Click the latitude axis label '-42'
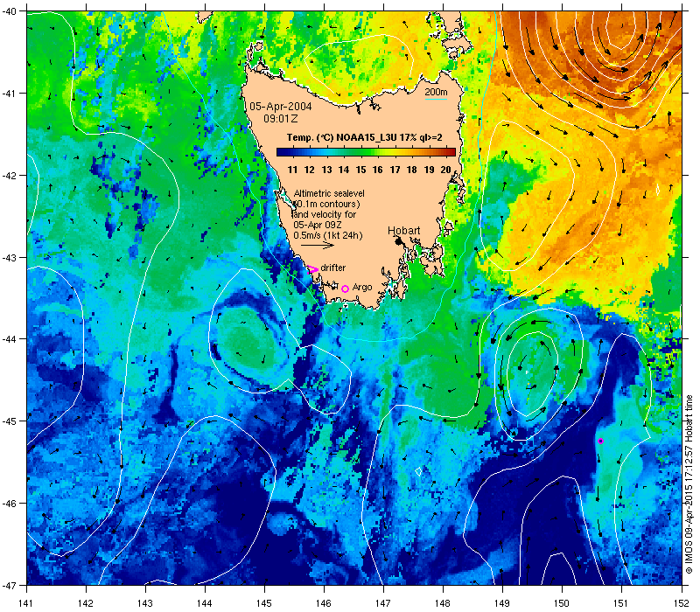 [x=9, y=176]
